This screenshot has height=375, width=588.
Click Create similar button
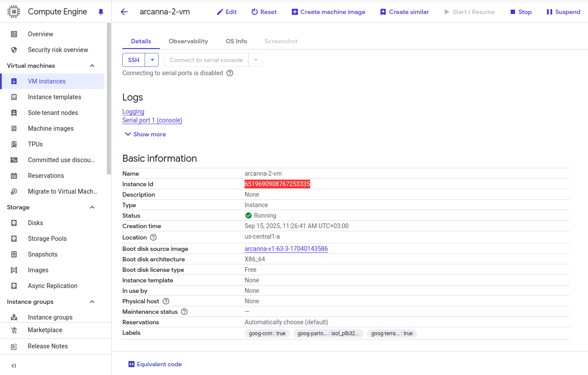point(405,12)
